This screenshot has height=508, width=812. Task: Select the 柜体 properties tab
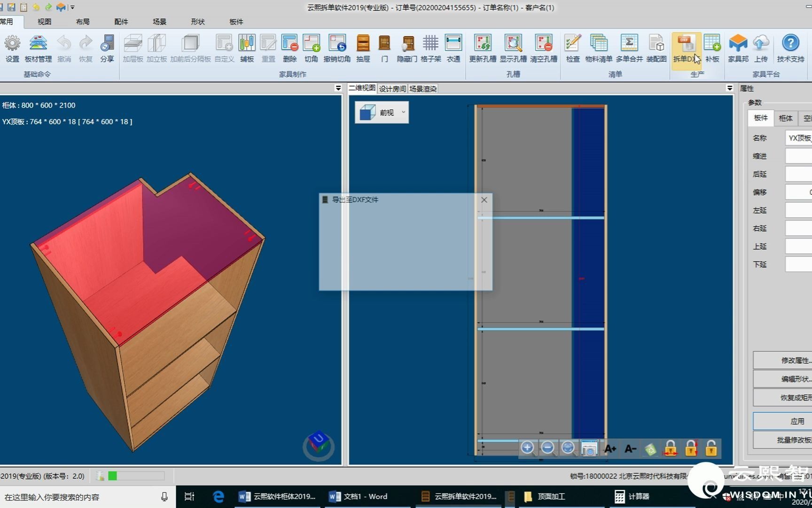tap(785, 118)
